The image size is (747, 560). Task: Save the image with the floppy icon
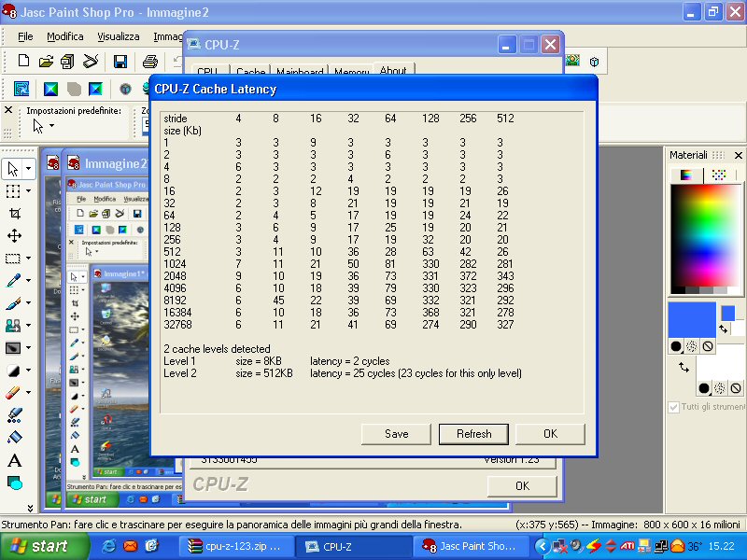tap(120, 62)
